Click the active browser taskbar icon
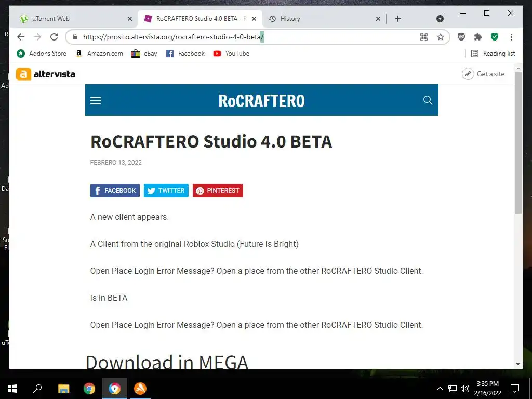532x399 pixels. pos(115,389)
